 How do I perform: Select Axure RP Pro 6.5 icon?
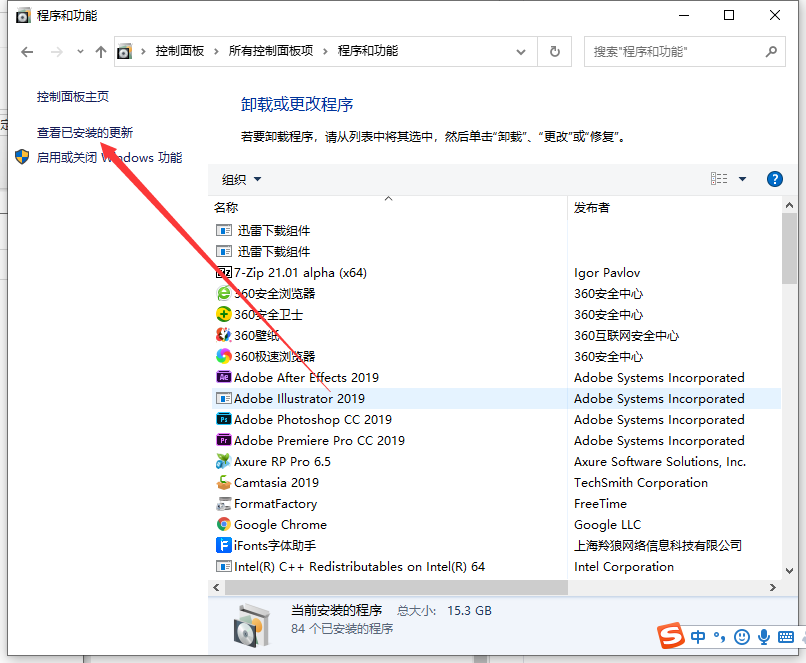click(224, 461)
